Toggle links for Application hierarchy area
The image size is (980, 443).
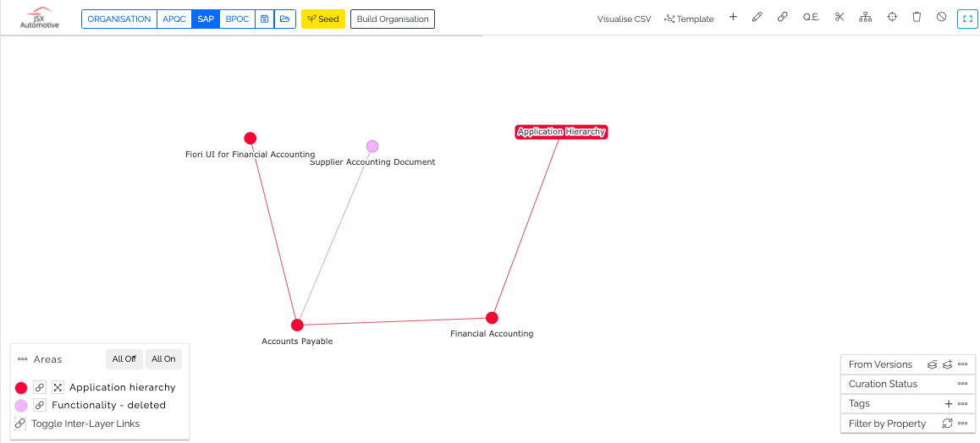40,387
